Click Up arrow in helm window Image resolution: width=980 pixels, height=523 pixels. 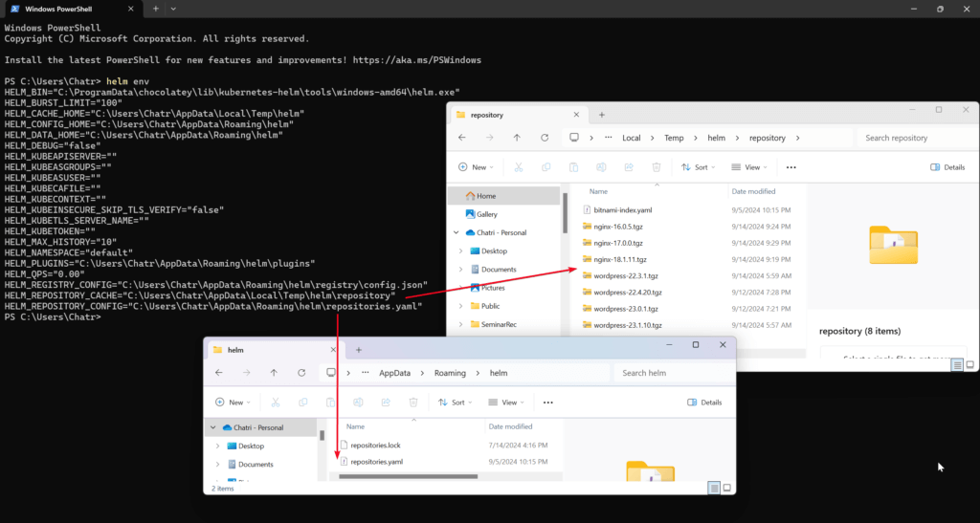click(274, 373)
